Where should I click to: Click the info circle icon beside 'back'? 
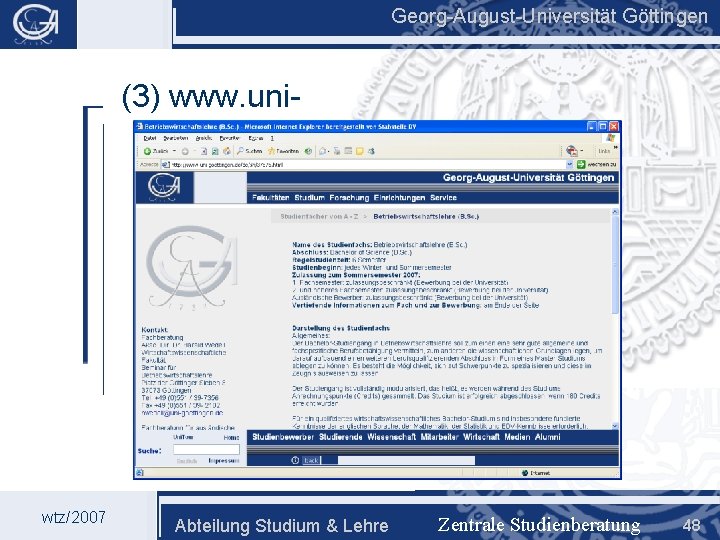coord(295,460)
